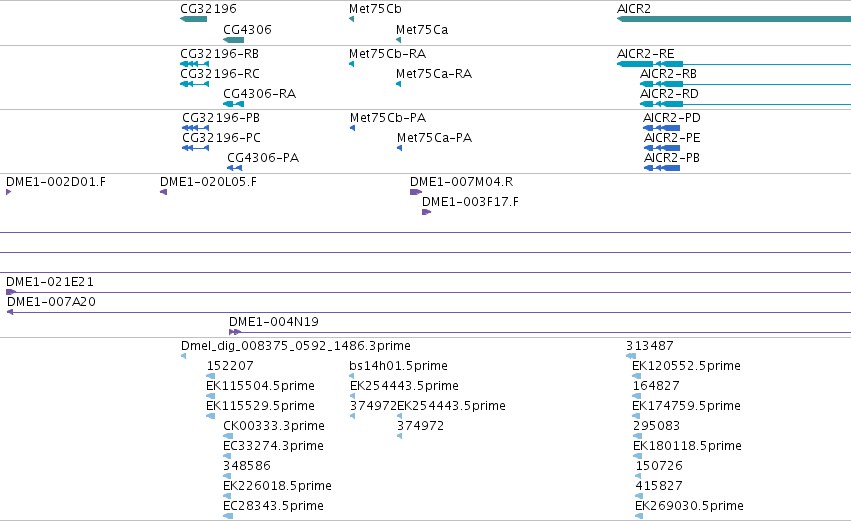
Task: Click protein CG32196-PB
Action: (x=221, y=118)
